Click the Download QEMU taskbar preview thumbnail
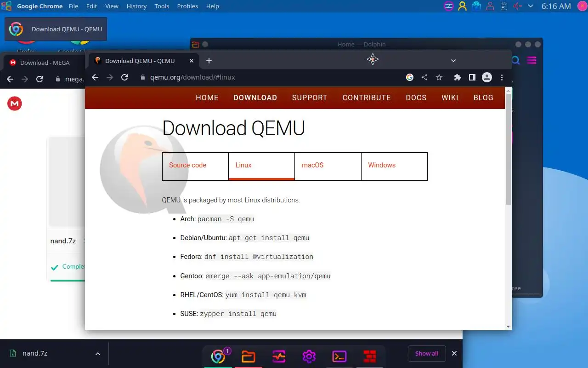The image size is (588, 368). 56,29
